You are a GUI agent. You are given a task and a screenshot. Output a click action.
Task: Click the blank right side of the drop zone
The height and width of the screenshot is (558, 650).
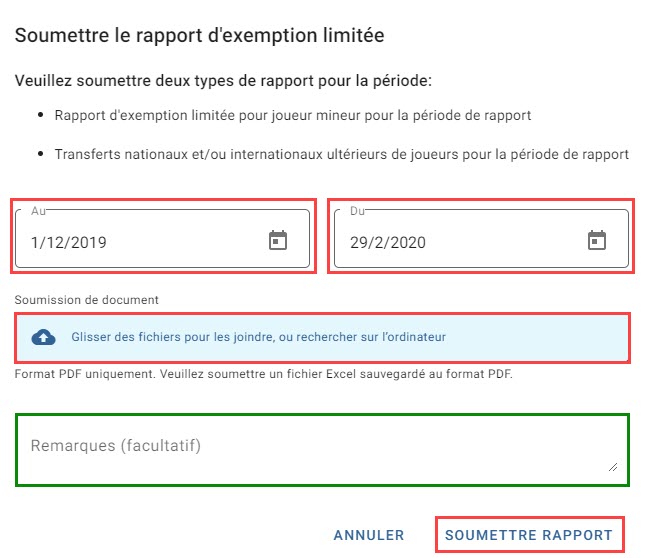point(539,337)
